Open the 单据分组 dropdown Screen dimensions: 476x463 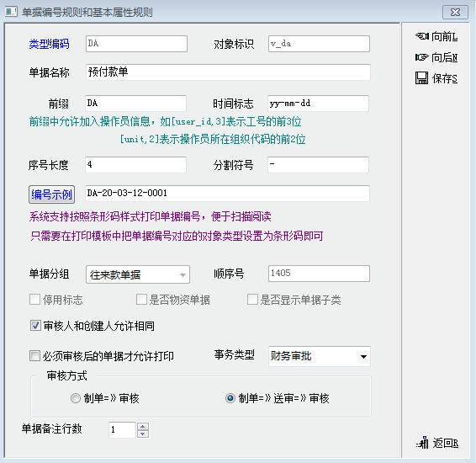[138, 274]
